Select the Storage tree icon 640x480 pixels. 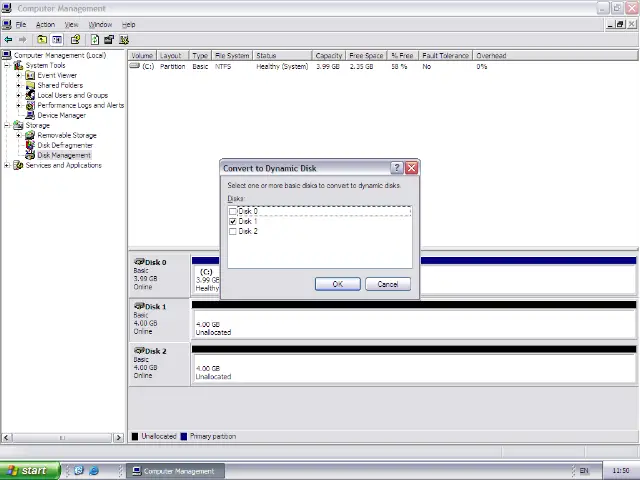pyautogui.click(x=18, y=125)
